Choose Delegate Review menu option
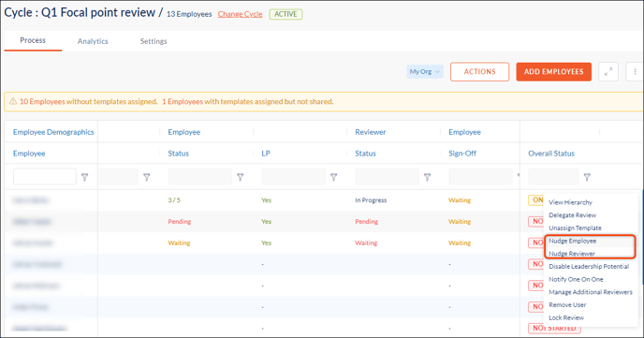This screenshot has height=338, width=644. [573, 214]
